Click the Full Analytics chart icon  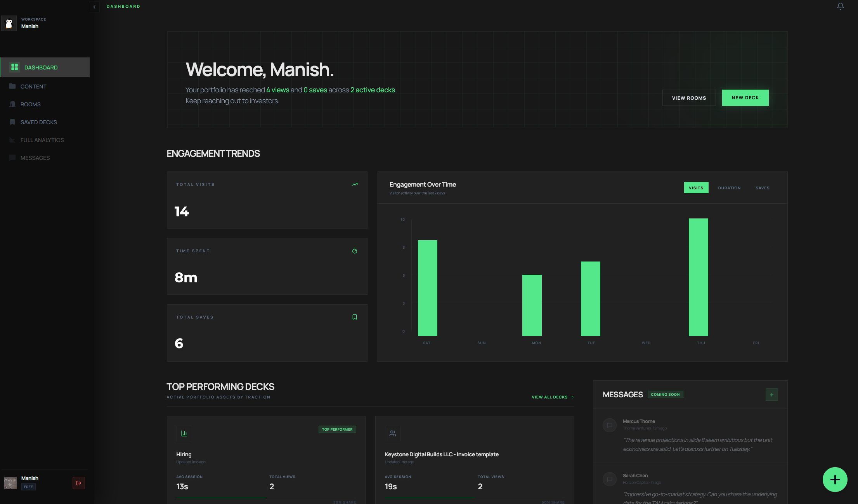[x=12, y=140]
